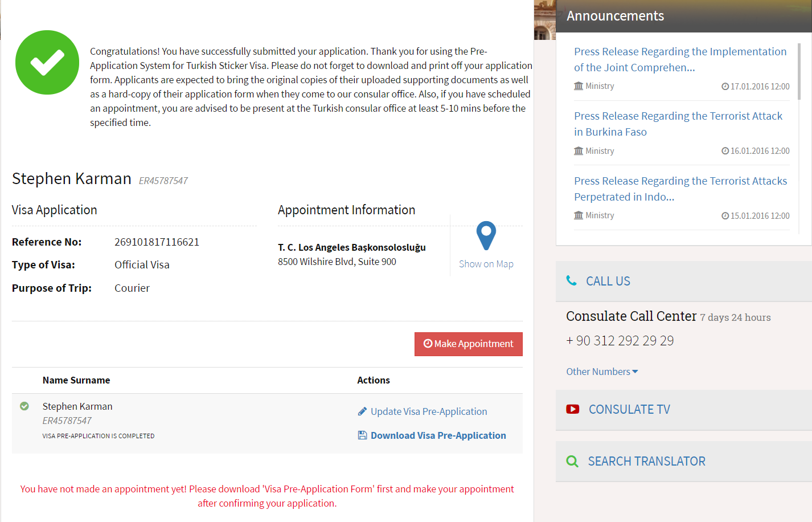Screen dimensions: 812x522
Task: Click the green success checkmark icon
Action: [x=47, y=62]
